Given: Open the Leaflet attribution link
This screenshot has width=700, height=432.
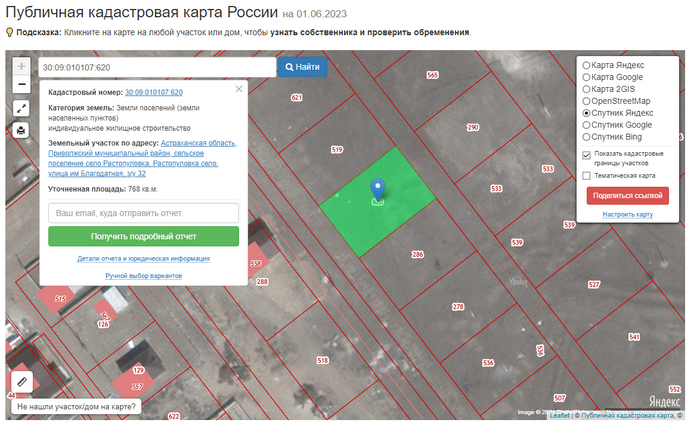Looking at the screenshot, I should [559, 415].
